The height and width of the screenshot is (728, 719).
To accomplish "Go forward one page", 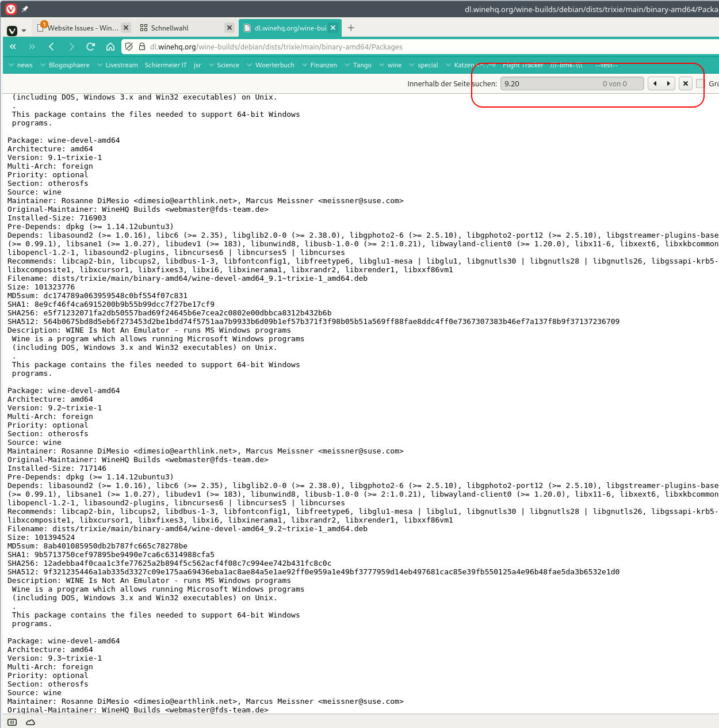I will (x=71, y=47).
